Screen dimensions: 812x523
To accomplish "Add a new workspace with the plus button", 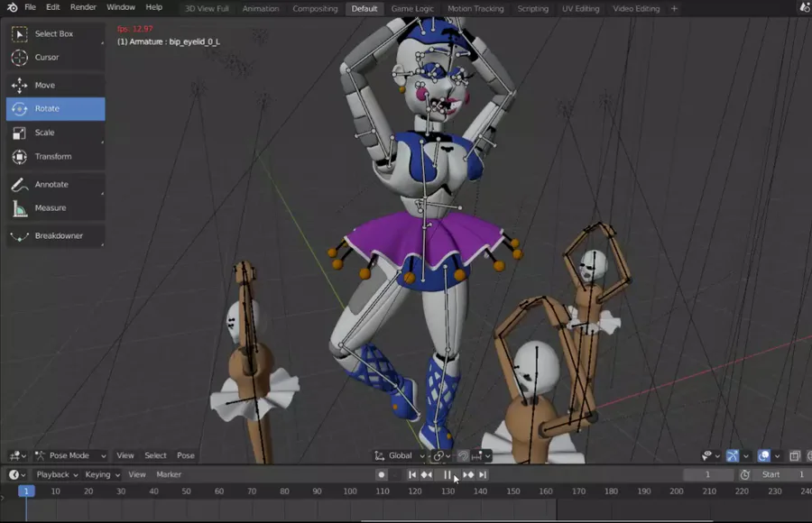I will tap(674, 8).
